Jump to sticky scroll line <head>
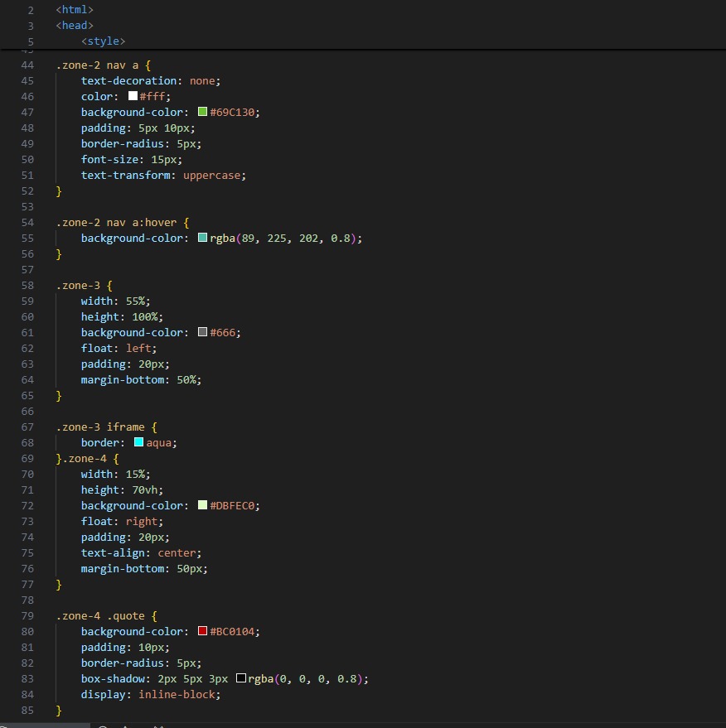Viewport: 726px width, 728px height. [75, 26]
